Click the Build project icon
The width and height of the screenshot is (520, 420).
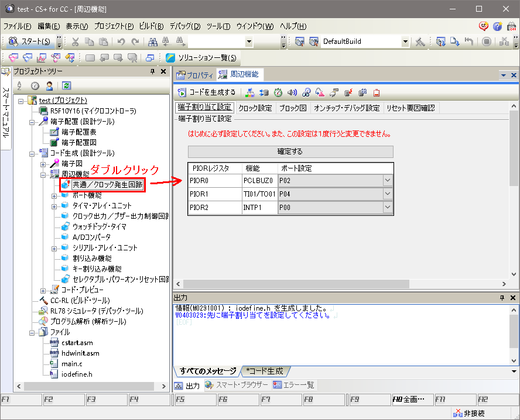tap(299, 42)
